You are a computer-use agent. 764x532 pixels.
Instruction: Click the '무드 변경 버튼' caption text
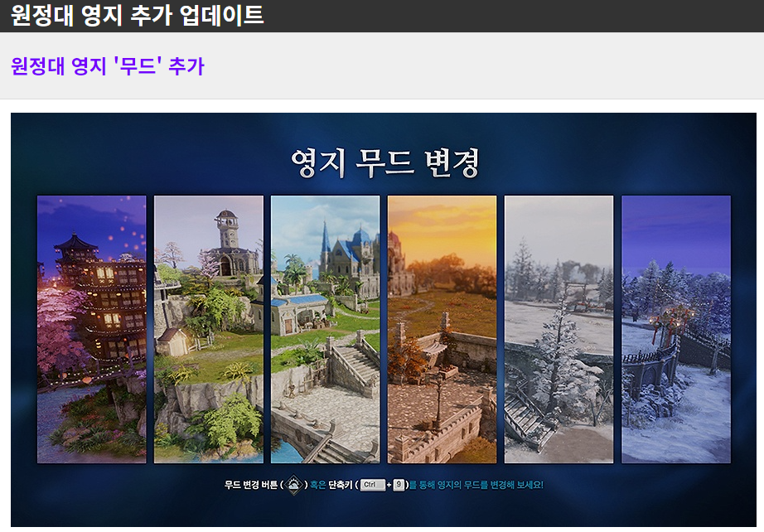point(250,485)
